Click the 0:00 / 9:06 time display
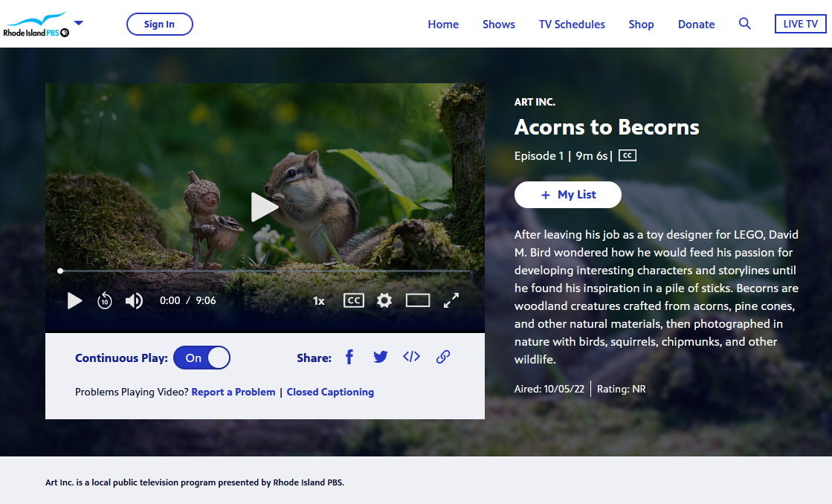832x504 pixels. [x=188, y=301]
